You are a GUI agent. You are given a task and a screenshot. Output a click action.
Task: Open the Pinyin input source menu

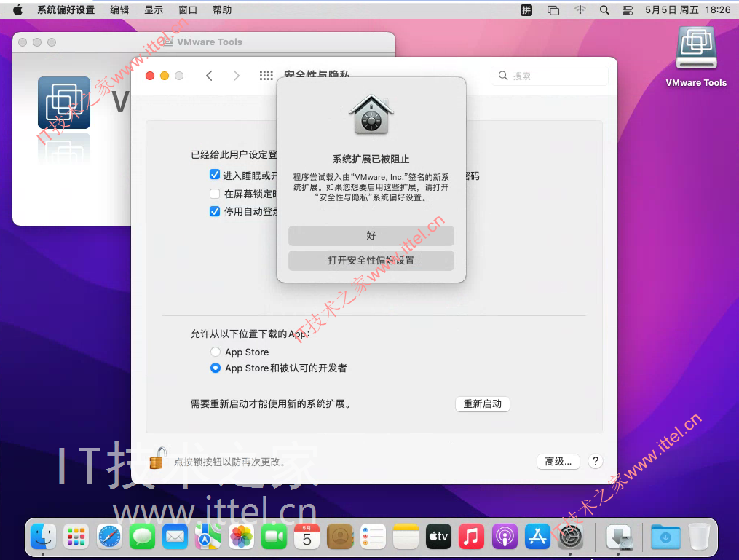coord(526,10)
